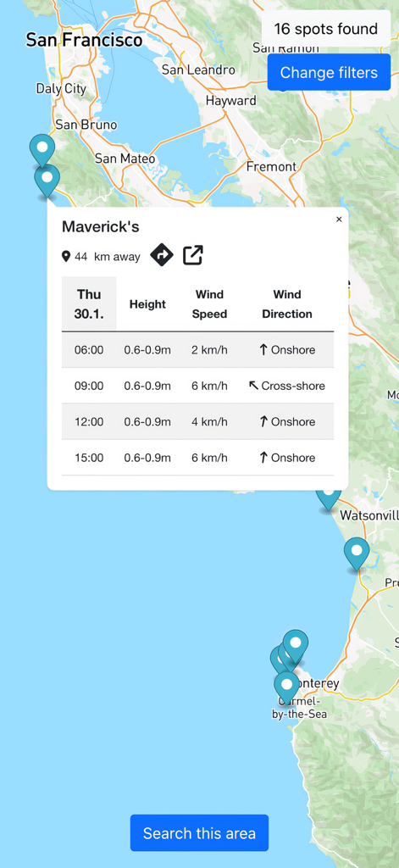Select the 15:00 forecast row time
The image size is (399, 868).
(89, 458)
